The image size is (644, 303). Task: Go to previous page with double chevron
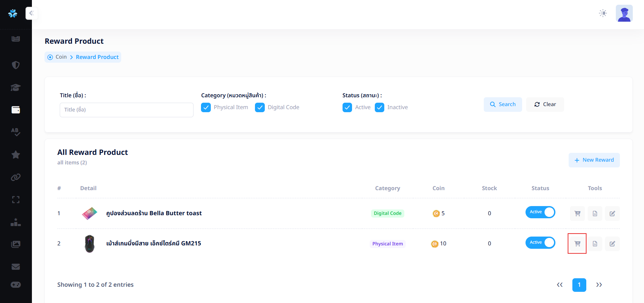(x=559, y=285)
